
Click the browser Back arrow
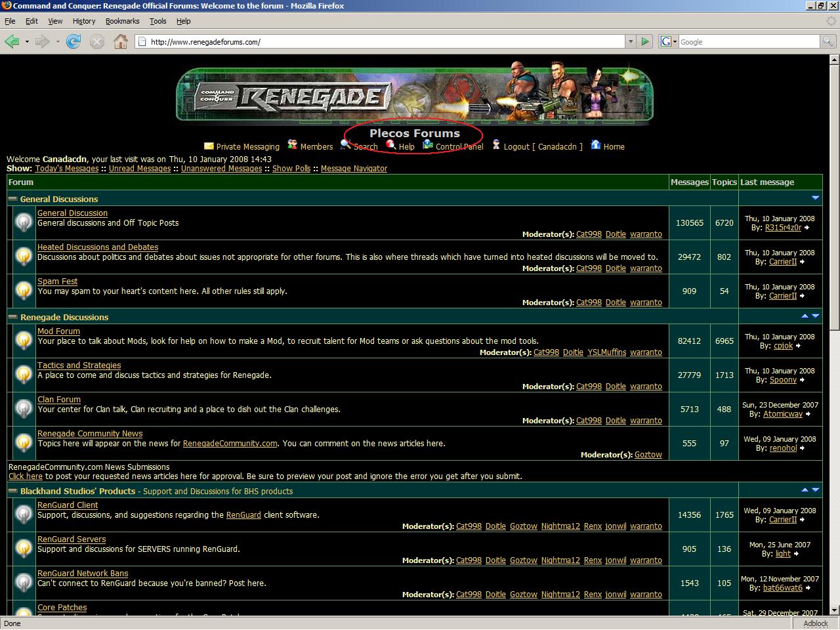pos(12,42)
